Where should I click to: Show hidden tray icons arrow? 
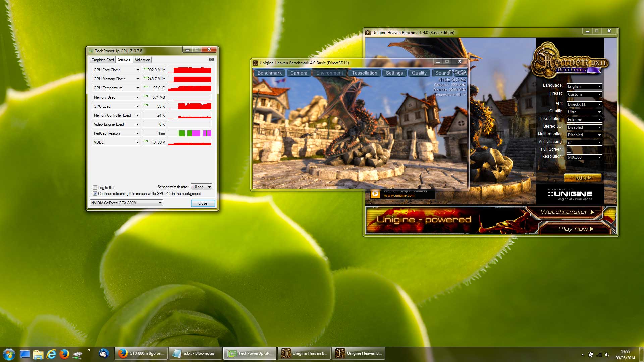click(x=583, y=355)
